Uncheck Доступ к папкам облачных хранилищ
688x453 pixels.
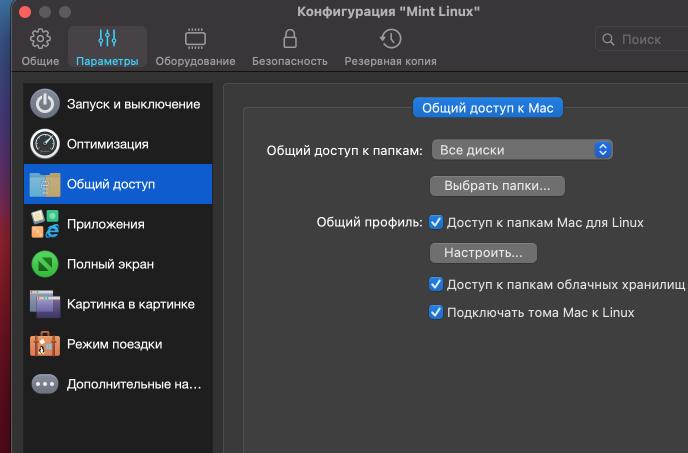pyautogui.click(x=436, y=284)
